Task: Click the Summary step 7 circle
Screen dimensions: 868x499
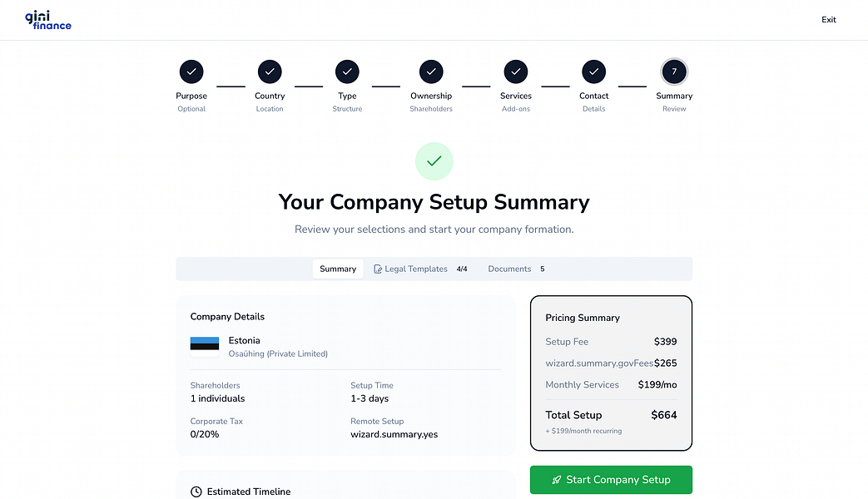Action: tap(674, 72)
